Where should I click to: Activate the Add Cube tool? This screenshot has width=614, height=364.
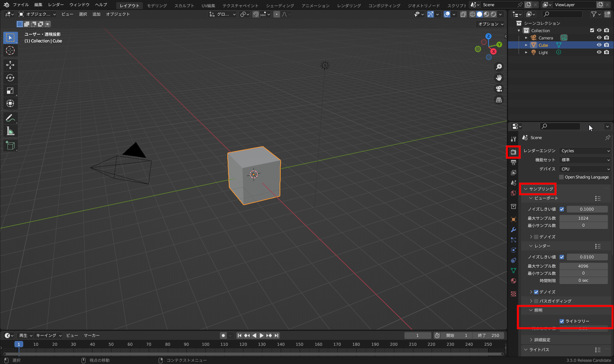tap(10, 145)
